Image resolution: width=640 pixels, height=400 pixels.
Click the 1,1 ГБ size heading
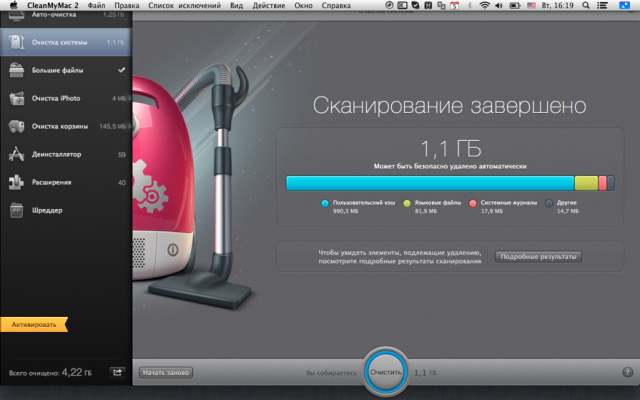pos(451,149)
